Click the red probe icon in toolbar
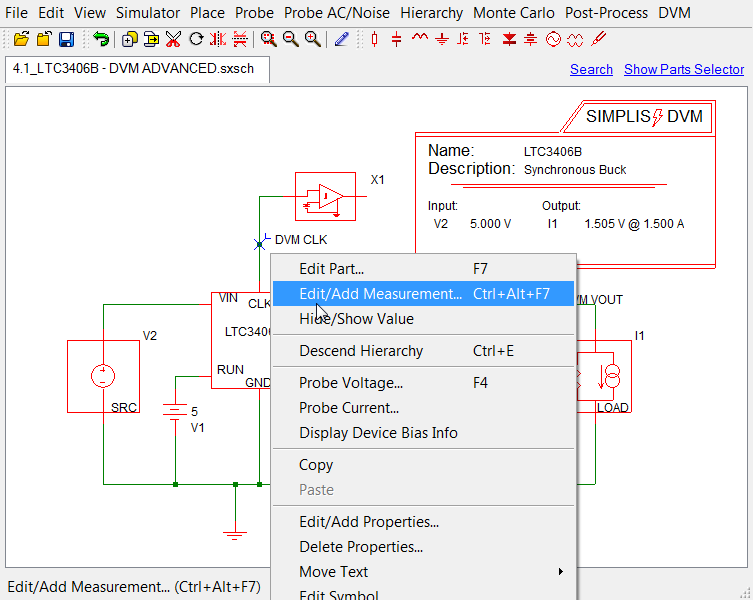The width and height of the screenshot is (753, 600). [x=597, y=39]
